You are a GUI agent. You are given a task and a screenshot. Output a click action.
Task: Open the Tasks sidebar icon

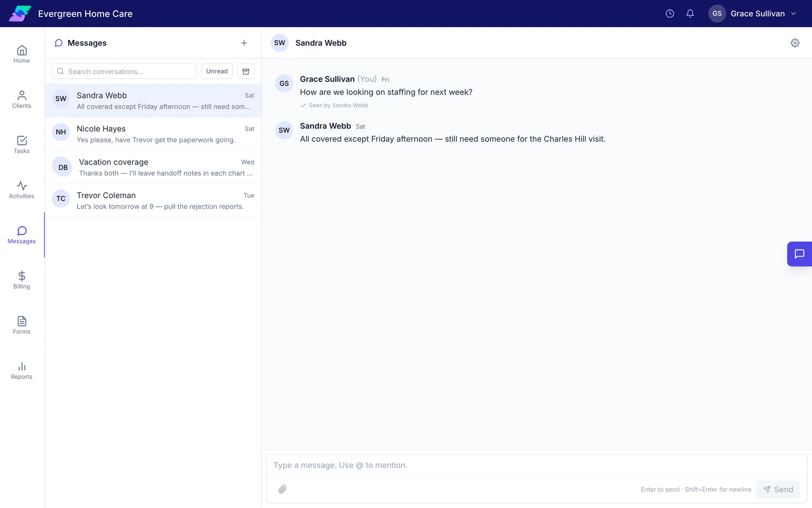tap(22, 145)
